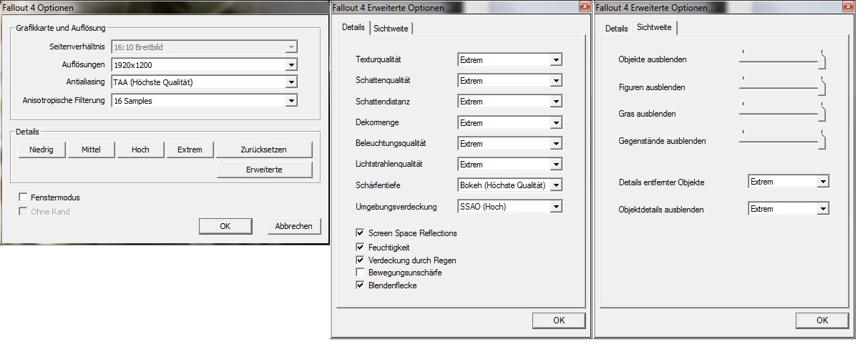The width and height of the screenshot is (868, 347).
Task: Open the Schärfentiefe dropdown set to Bokeh
Action: (509, 185)
